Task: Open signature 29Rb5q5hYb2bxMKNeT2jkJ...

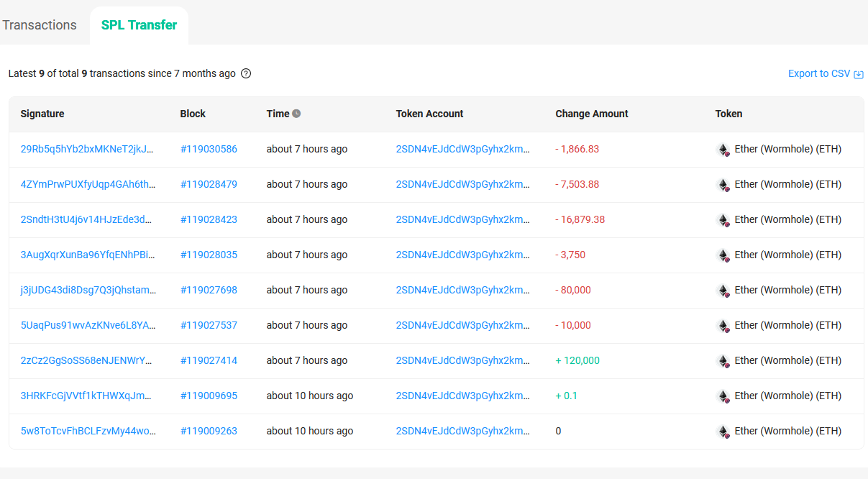Action: pos(88,149)
